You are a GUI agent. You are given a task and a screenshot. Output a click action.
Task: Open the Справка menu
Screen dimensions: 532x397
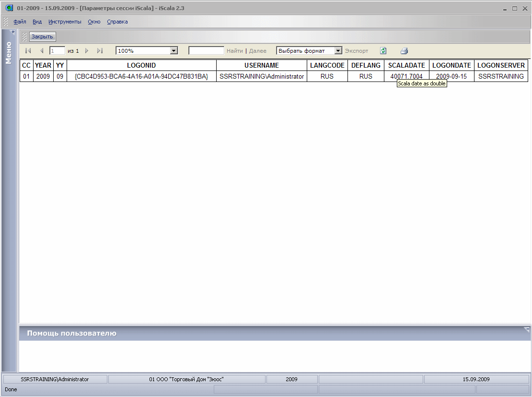pyautogui.click(x=117, y=22)
